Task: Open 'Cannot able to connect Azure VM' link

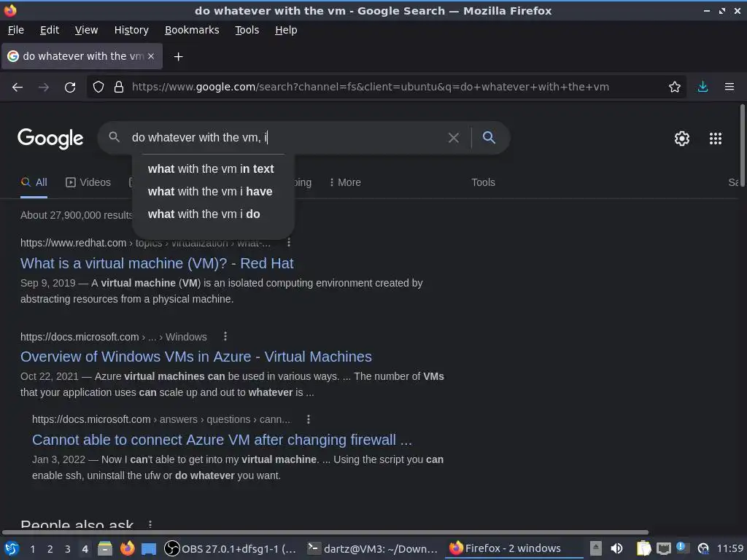Action: click(x=222, y=440)
